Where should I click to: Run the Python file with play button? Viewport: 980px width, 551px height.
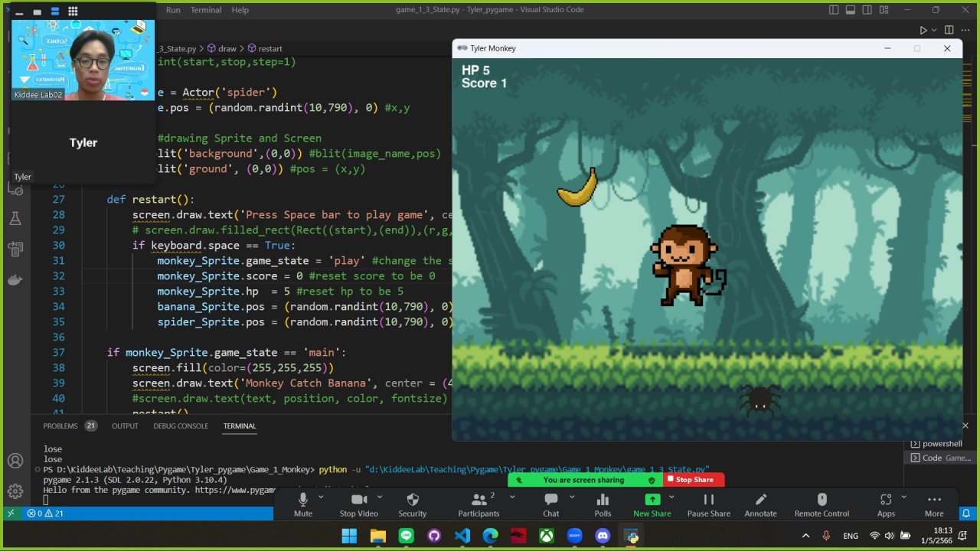(923, 30)
